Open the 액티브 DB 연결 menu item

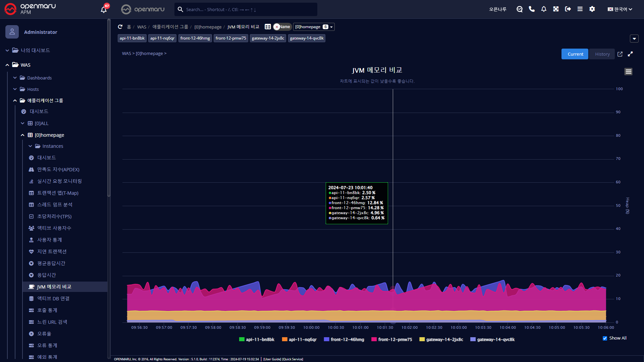click(x=53, y=298)
